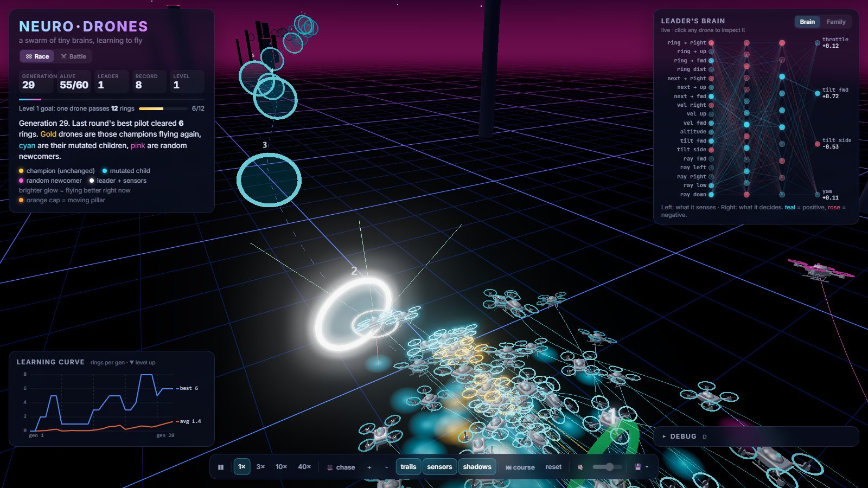Switch to the Brain tab
This screenshot has height=488, width=868.
click(x=807, y=22)
